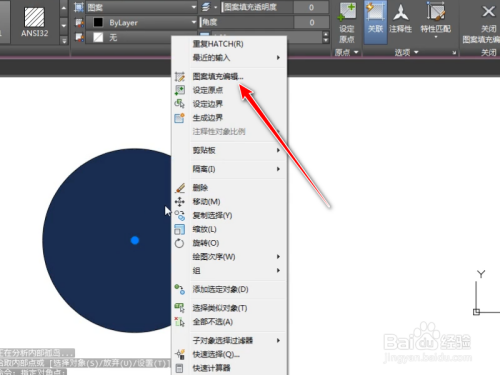Open the Isolate(I) submenu
Screen dimensions: 500x375
click(229, 169)
